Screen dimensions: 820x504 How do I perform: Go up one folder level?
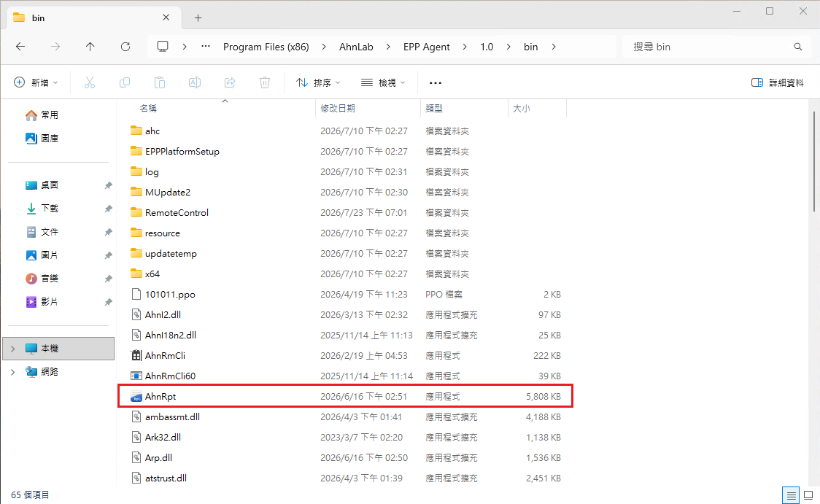(90, 47)
